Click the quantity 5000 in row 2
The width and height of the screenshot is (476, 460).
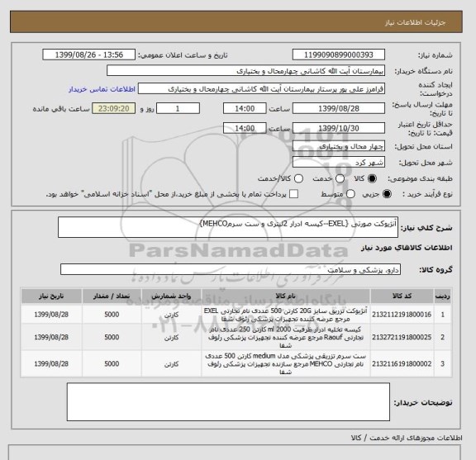(x=112, y=337)
